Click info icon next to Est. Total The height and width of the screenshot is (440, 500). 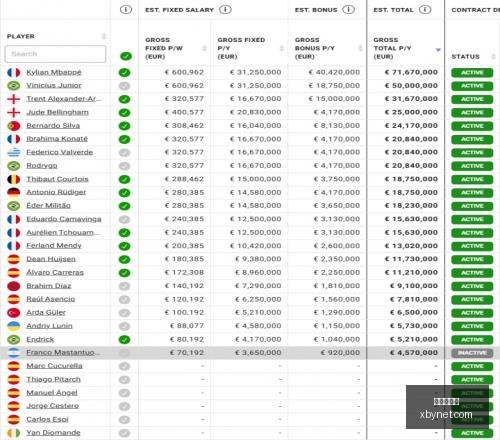425,9
